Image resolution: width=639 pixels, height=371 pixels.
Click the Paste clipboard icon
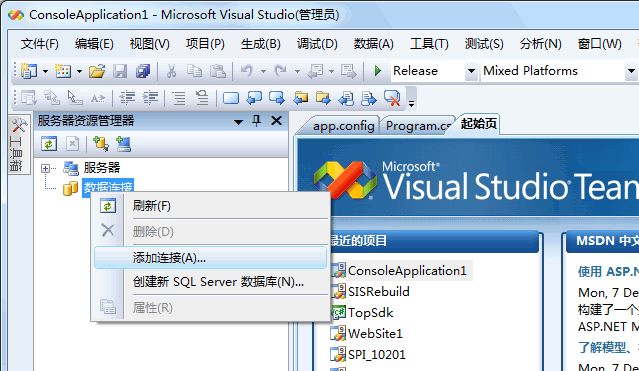[x=218, y=71]
